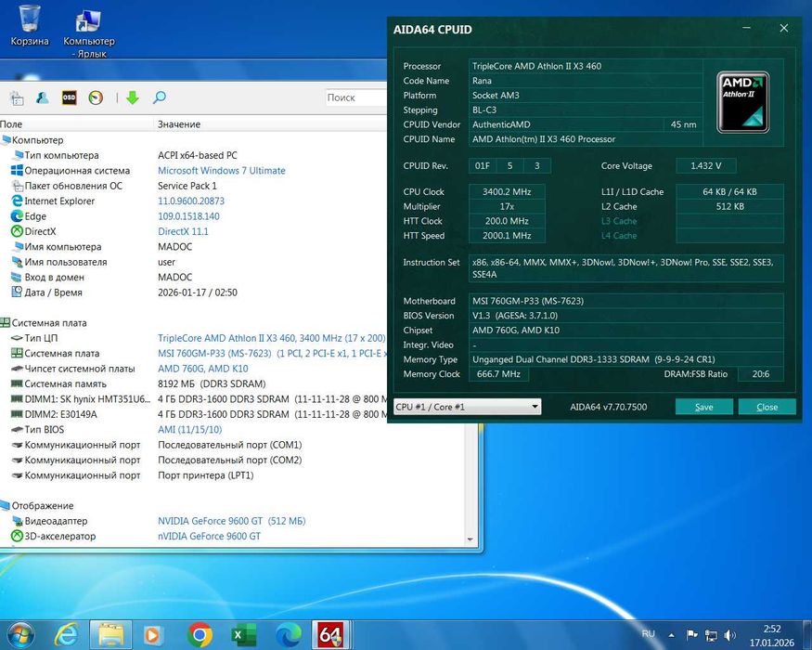Open the CPU #1 / Core #1 dropdown
This screenshot has height=650, width=812.
pyautogui.click(x=468, y=407)
